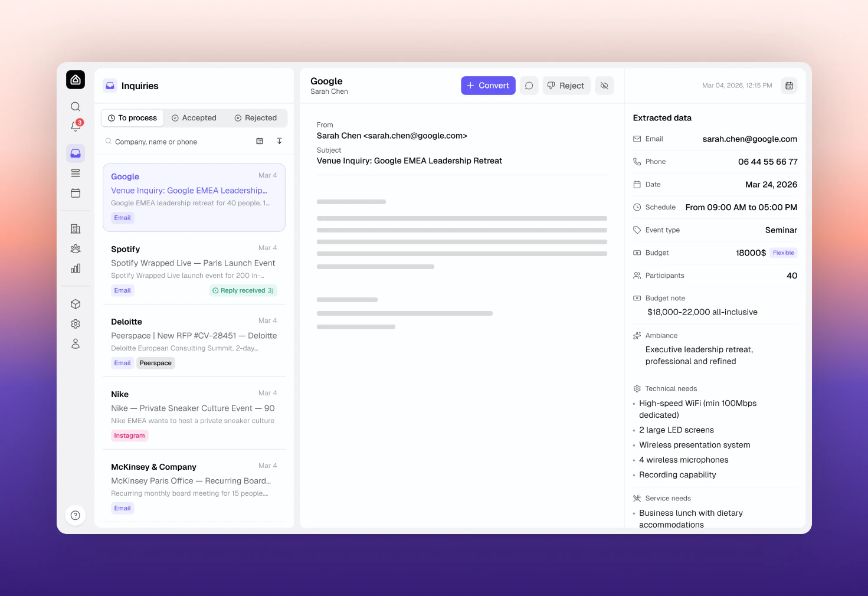Click the Email tag on Google card
The height and width of the screenshot is (596, 868).
coord(123,218)
